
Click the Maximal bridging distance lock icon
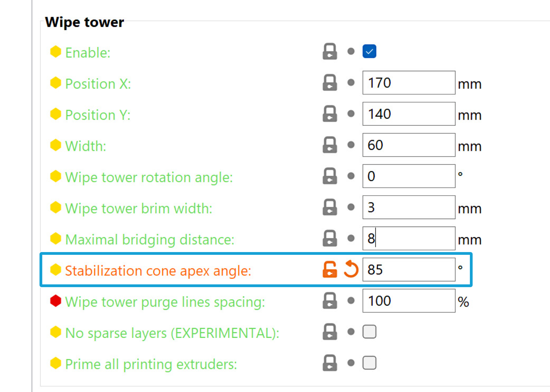coord(330,238)
